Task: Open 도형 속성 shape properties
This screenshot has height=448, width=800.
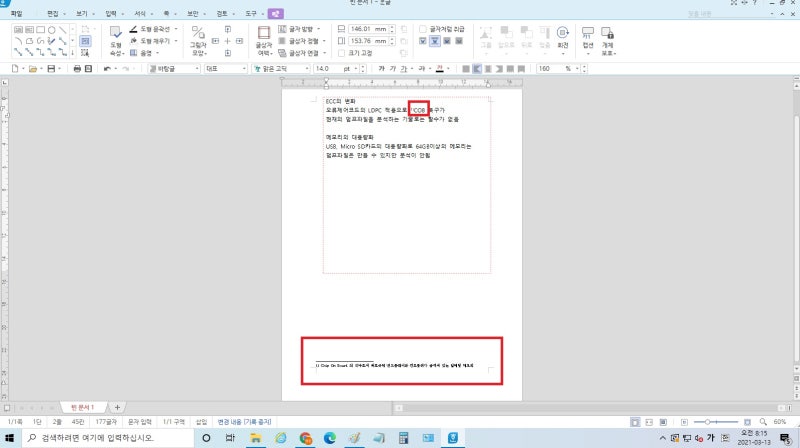Action: coord(116,41)
